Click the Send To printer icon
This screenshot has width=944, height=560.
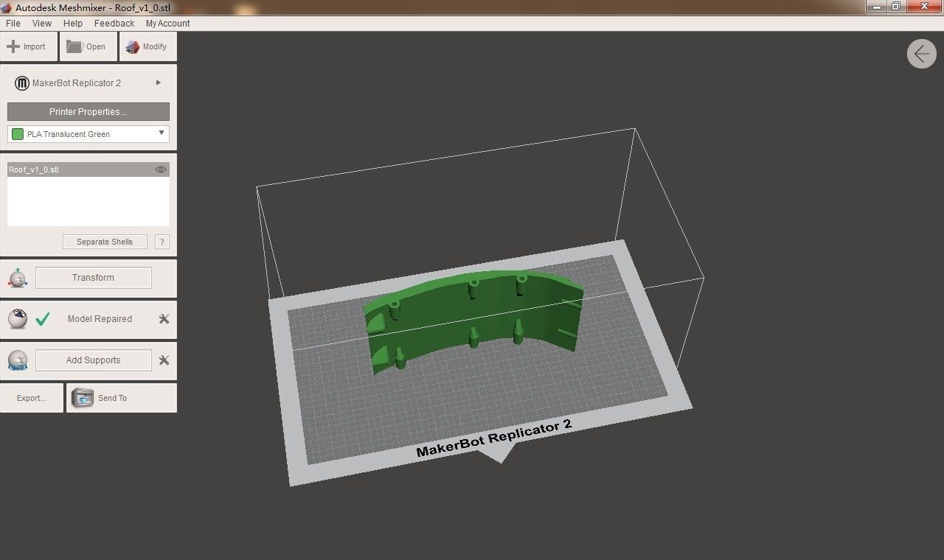point(83,398)
